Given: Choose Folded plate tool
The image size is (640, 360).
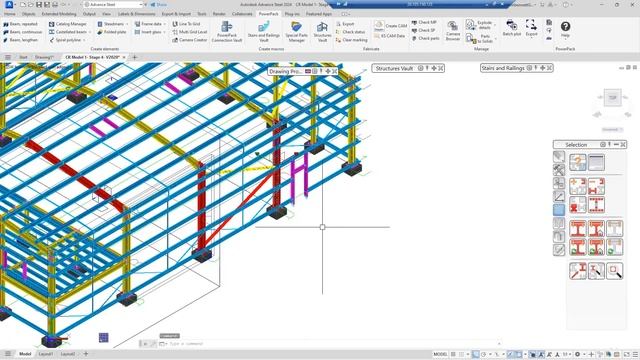Looking at the screenshot, I should [111, 32].
